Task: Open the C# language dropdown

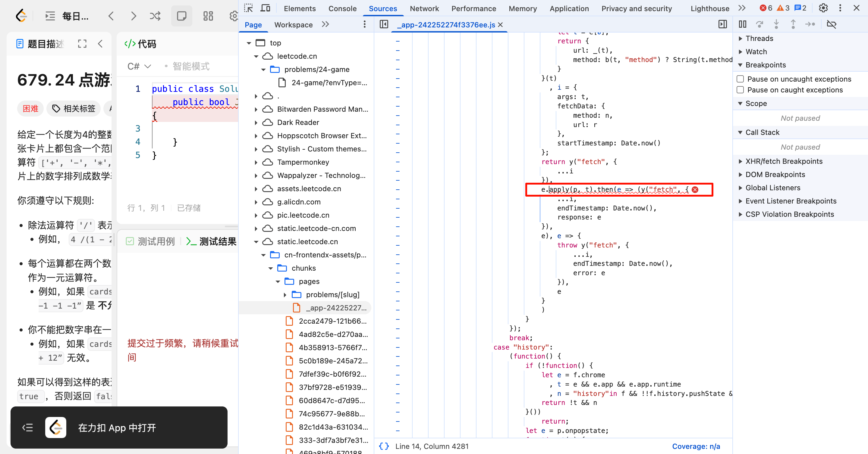Action: click(139, 66)
